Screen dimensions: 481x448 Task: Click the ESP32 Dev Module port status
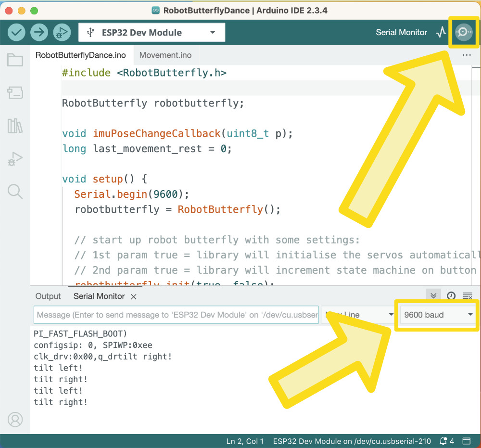click(352, 441)
